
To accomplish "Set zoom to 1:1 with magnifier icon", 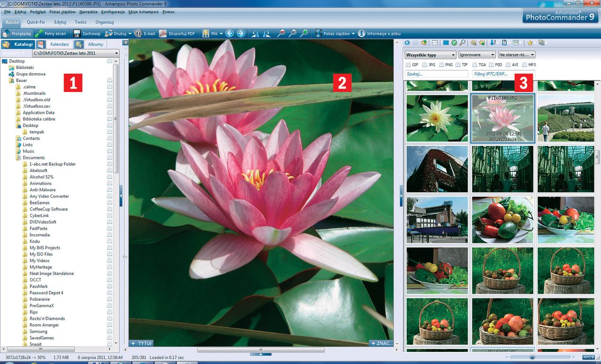I will pos(292,33).
